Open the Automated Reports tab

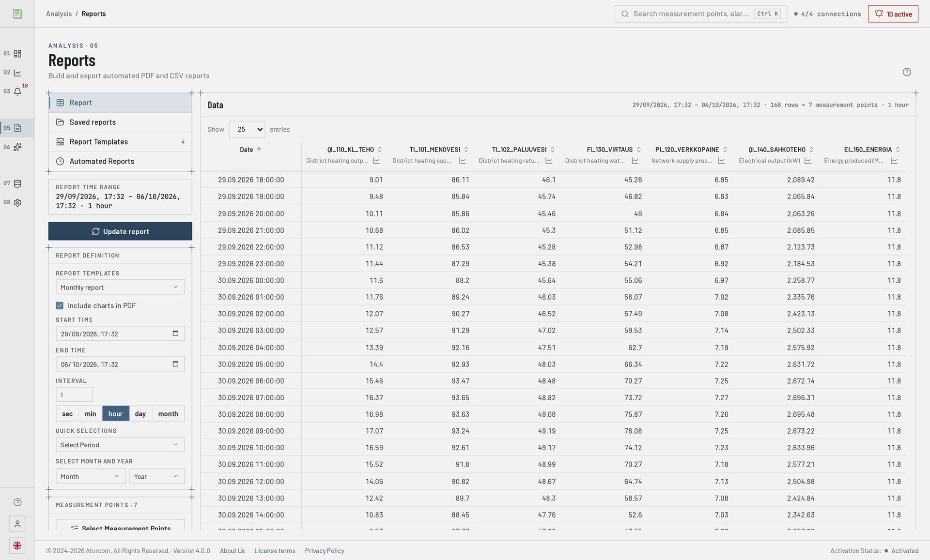pyautogui.click(x=120, y=162)
